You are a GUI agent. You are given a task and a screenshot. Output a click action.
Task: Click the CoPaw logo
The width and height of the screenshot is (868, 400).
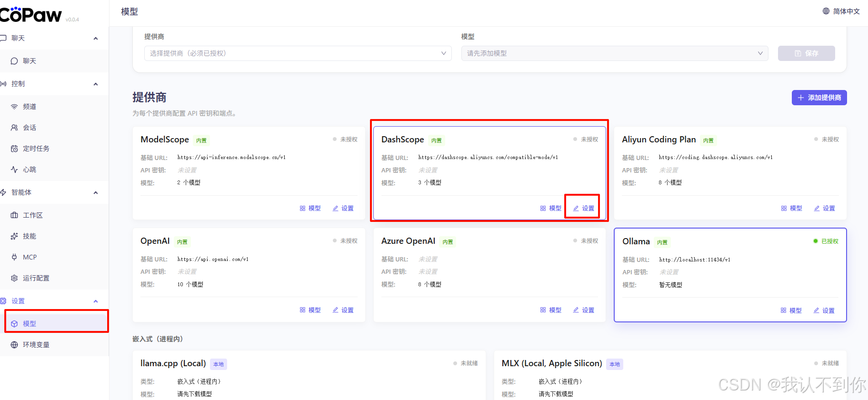point(30,14)
